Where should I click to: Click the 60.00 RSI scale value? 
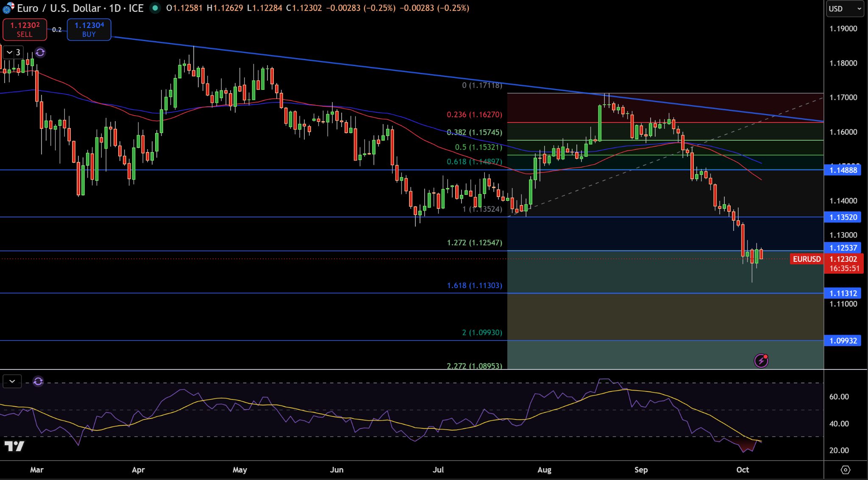pos(839,397)
